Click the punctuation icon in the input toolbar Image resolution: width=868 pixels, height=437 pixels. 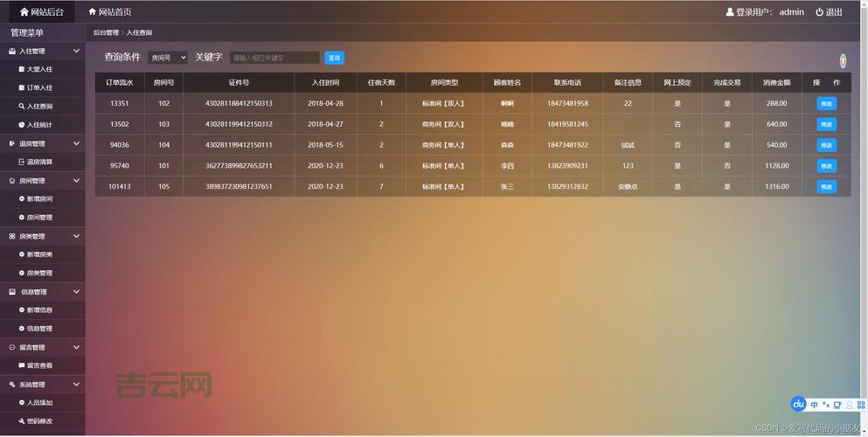(x=825, y=405)
